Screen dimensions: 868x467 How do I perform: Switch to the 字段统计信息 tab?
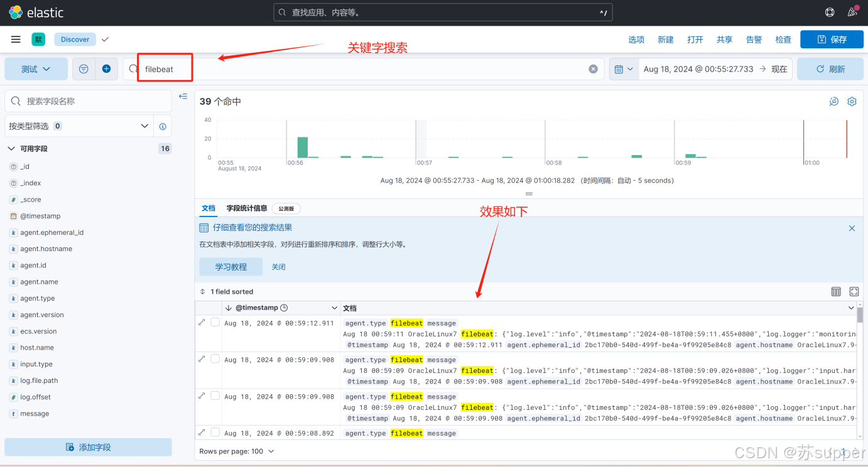point(247,208)
